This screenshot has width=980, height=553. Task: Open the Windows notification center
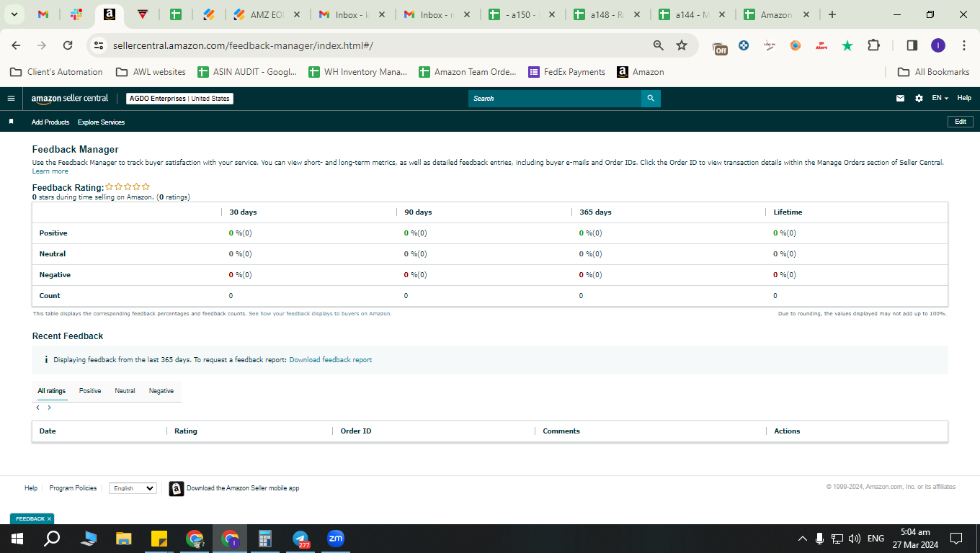pyautogui.click(x=956, y=539)
